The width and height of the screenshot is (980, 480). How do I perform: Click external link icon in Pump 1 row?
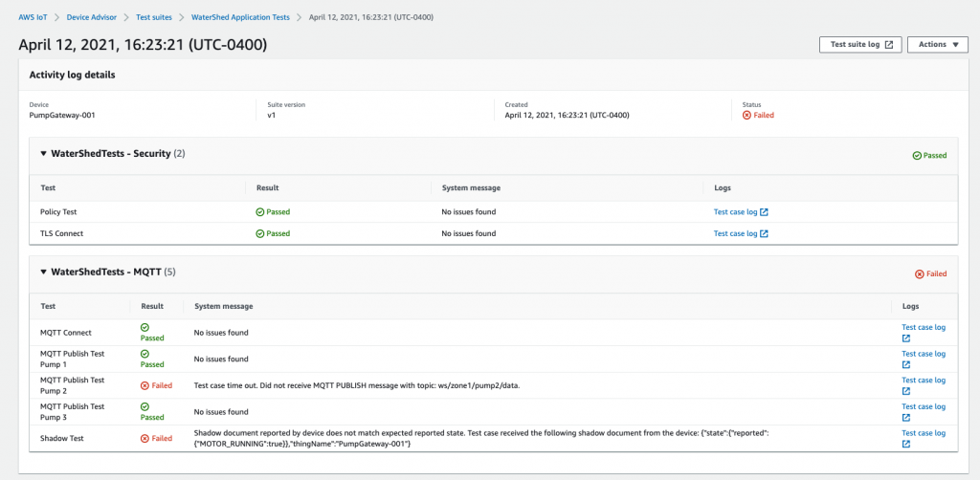(905, 364)
